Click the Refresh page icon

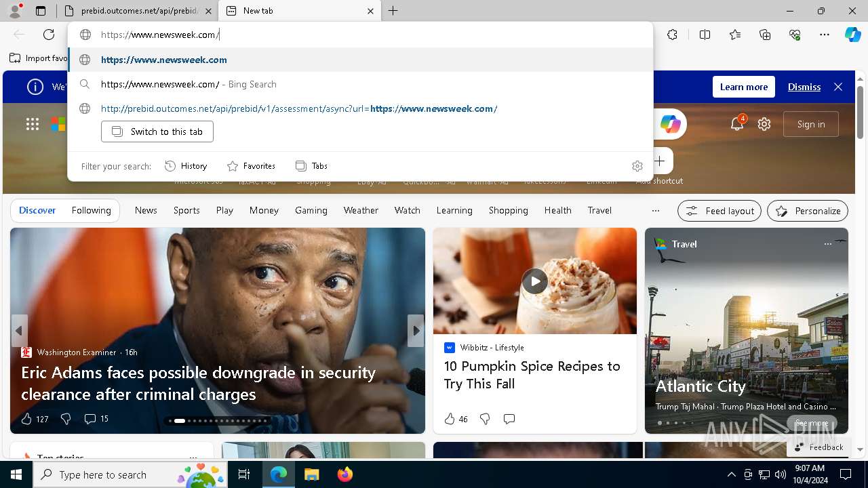49,35
